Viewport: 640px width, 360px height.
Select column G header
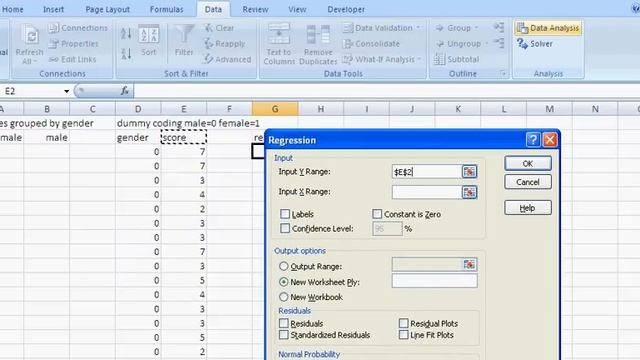275,109
